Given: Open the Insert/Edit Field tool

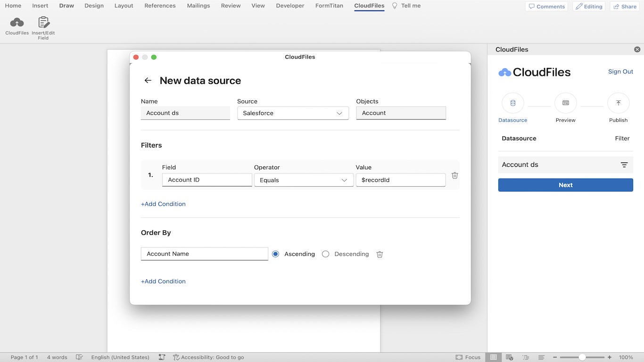Looking at the screenshot, I should tap(43, 23).
